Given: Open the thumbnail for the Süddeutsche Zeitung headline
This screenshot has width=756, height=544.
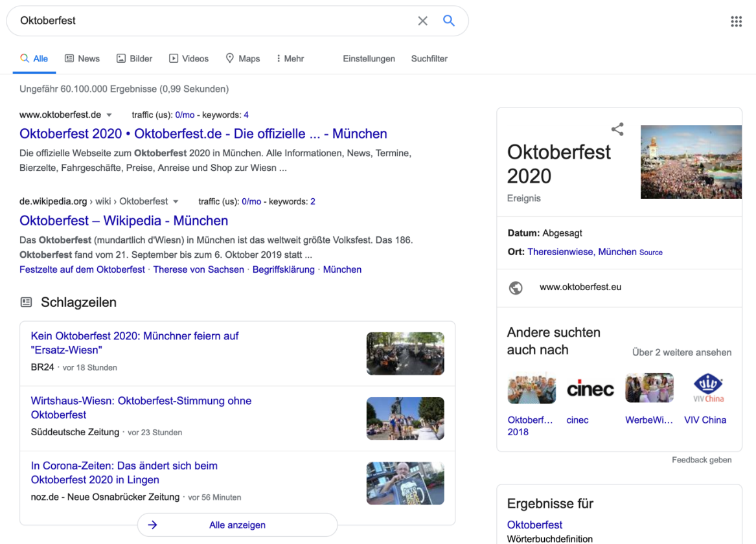Looking at the screenshot, I should pyautogui.click(x=406, y=418).
